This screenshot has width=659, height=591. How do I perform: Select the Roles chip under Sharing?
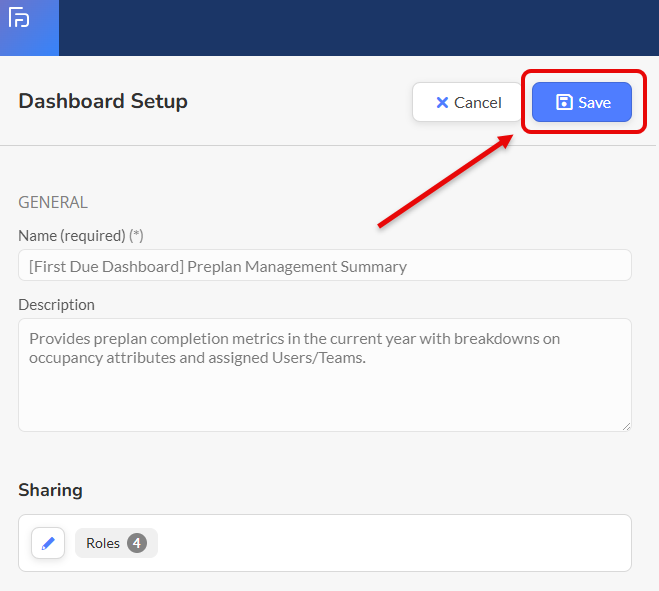[104, 543]
